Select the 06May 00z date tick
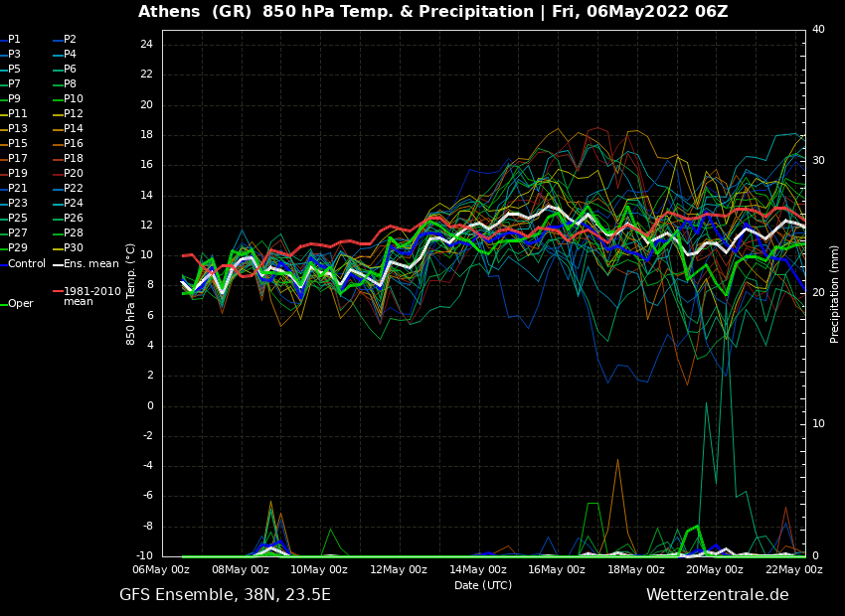The width and height of the screenshot is (845, 616). 161,570
